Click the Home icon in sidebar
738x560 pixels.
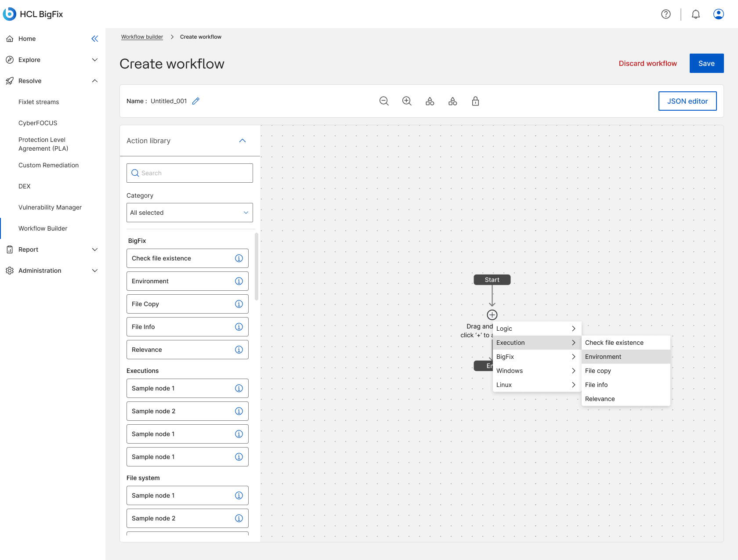point(10,39)
